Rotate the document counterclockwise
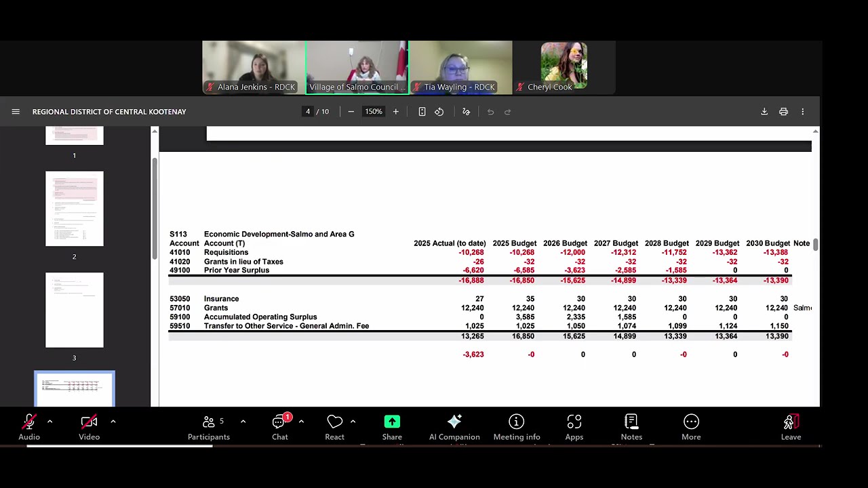The width and height of the screenshot is (868, 488). [x=439, y=112]
